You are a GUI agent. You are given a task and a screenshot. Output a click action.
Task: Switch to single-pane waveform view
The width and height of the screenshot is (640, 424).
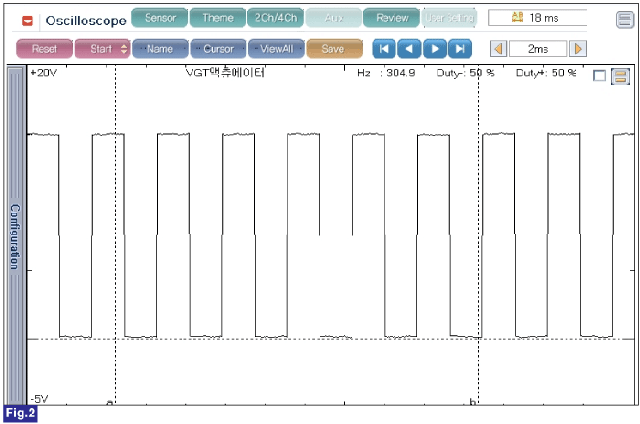point(599,76)
